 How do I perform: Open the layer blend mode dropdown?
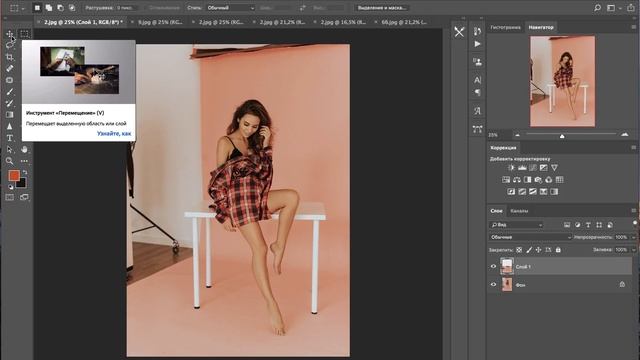(530, 237)
